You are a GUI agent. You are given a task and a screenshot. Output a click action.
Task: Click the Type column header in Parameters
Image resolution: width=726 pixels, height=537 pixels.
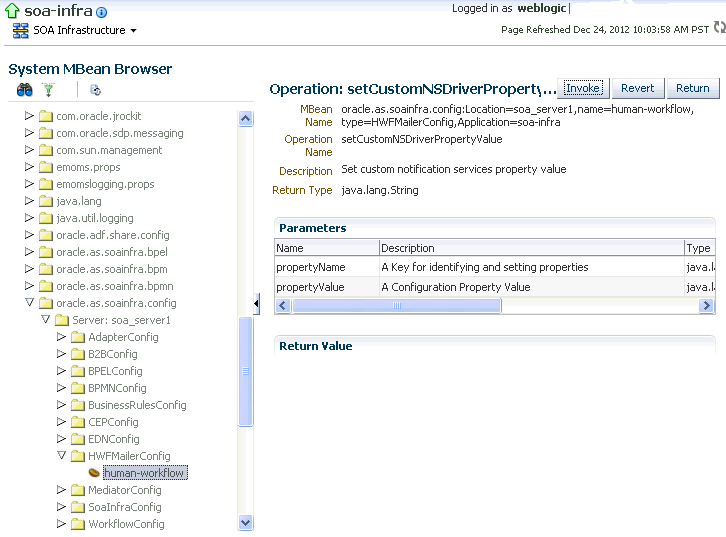(700, 248)
